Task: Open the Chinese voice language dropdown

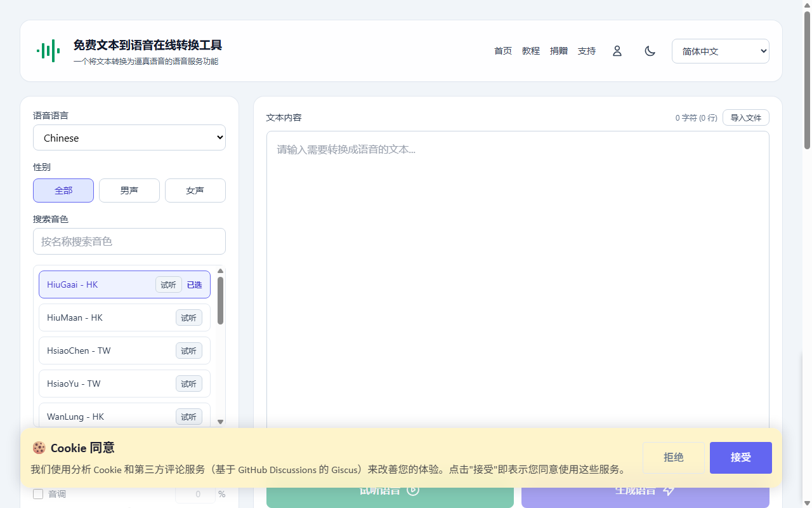Action: [129, 138]
